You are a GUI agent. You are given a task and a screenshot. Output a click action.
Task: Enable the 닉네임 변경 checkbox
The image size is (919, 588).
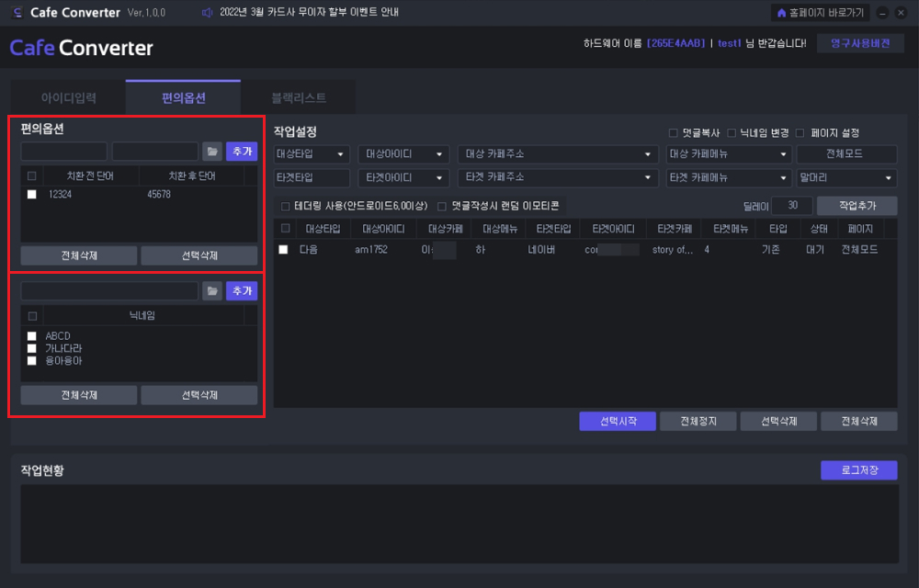[x=732, y=133]
